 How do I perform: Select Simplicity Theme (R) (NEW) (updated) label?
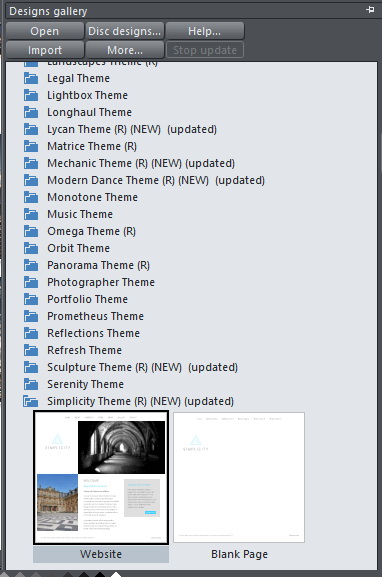141,401
